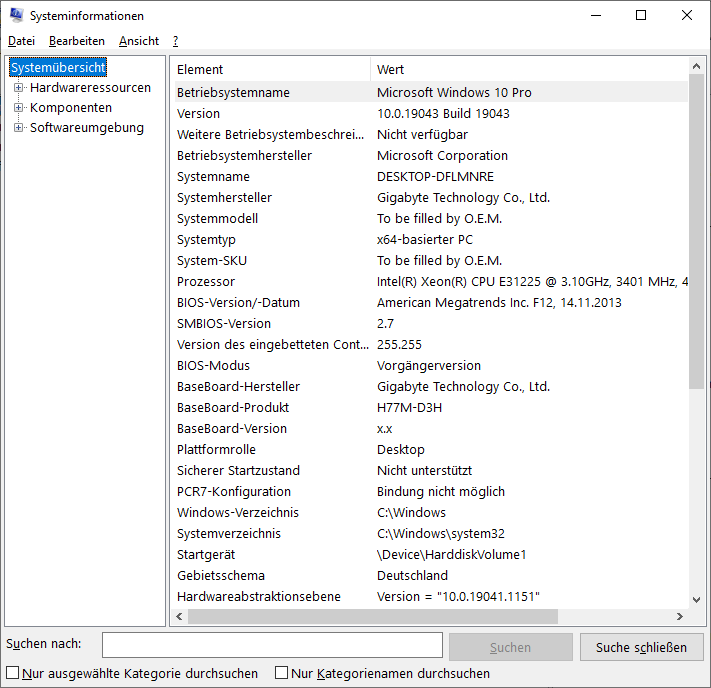Enable Nur Kategorienamen durchsuchen checkbox
711x688 pixels.
point(282,673)
